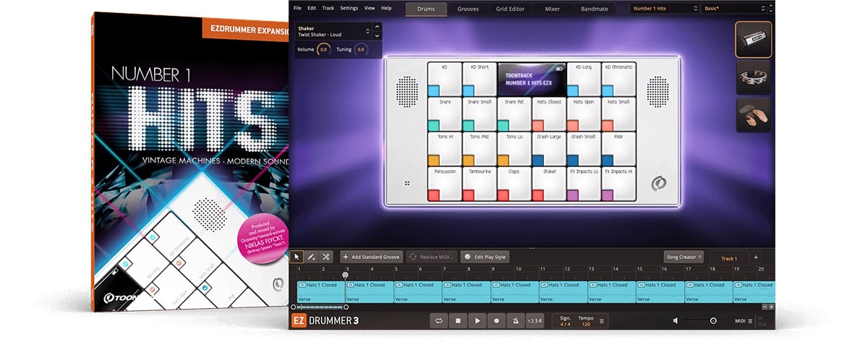Toggle the 1234 count-in button
The width and height of the screenshot is (868, 353).
pos(534,320)
